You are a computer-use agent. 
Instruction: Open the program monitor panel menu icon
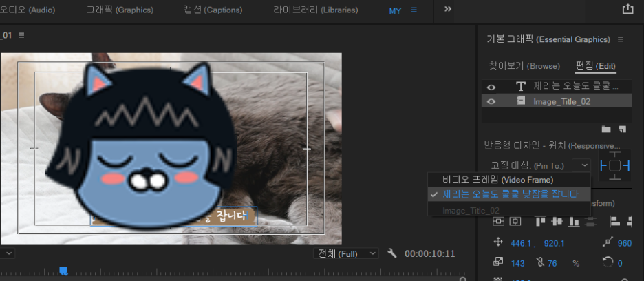click(x=21, y=35)
